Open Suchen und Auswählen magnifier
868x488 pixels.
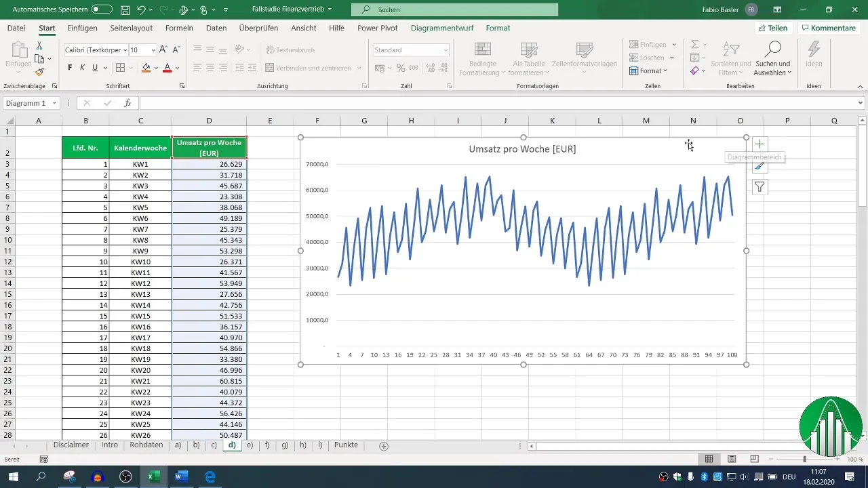click(773, 57)
